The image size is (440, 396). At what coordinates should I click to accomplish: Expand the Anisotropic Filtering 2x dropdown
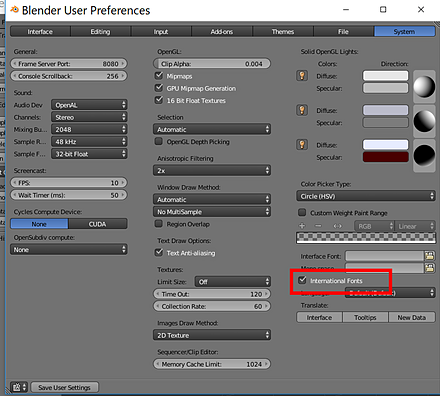pyautogui.click(x=212, y=170)
